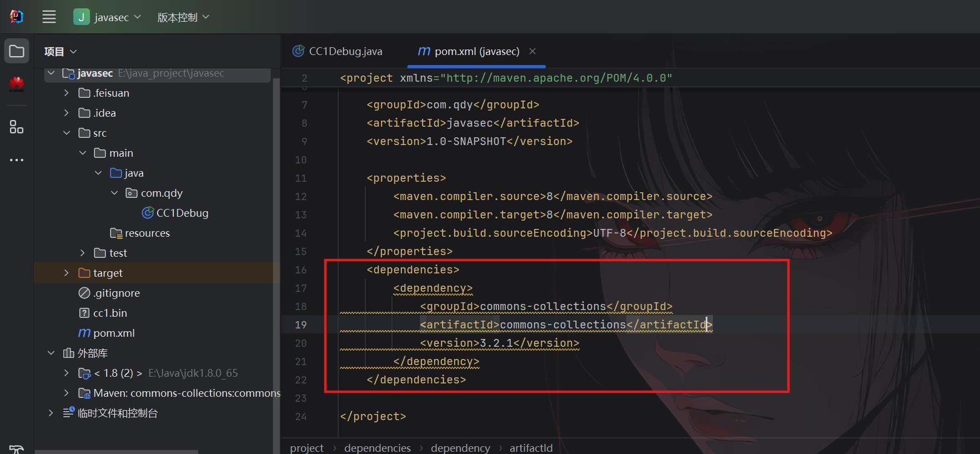Click the Maven POM namespace URL

(x=556, y=78)
